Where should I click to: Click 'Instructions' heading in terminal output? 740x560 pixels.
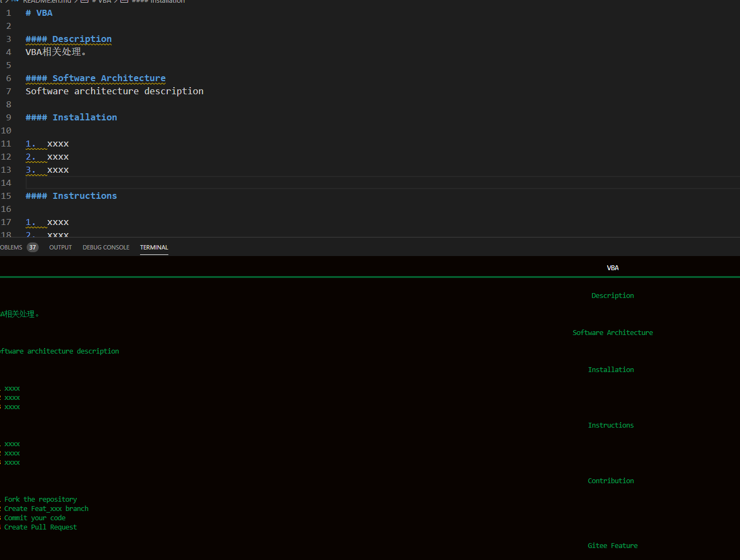[611, 425]
